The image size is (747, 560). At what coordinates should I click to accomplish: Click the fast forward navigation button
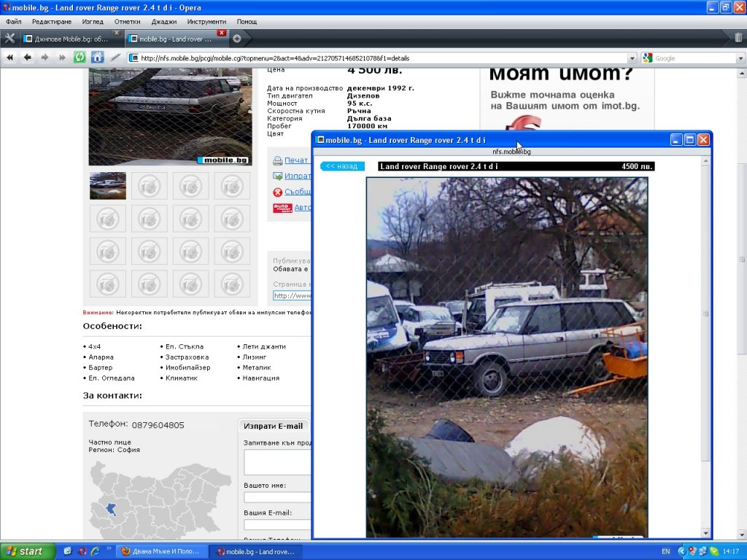point(62,58)
